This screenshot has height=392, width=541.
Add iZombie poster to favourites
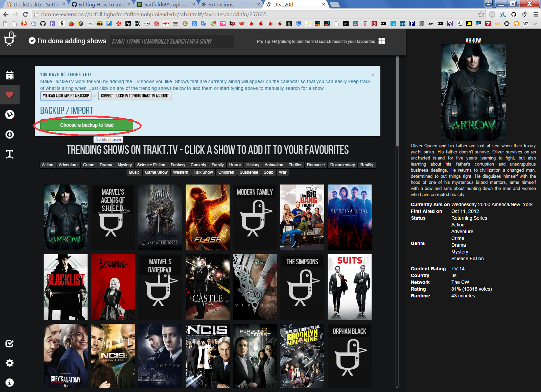tap(113, 287)
